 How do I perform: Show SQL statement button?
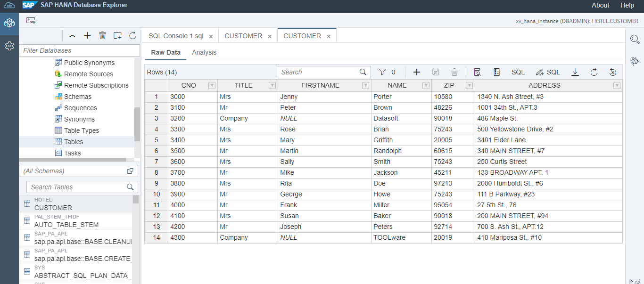coord(518,72)
